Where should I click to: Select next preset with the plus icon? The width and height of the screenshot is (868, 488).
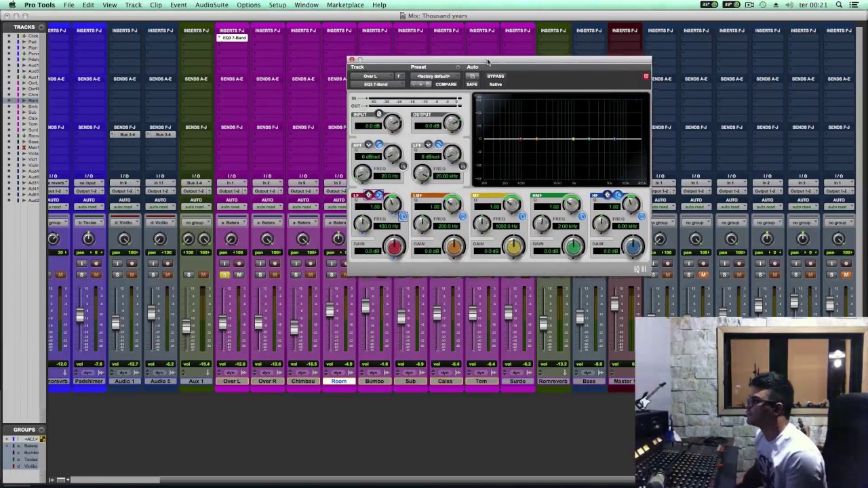click(420, 84)
